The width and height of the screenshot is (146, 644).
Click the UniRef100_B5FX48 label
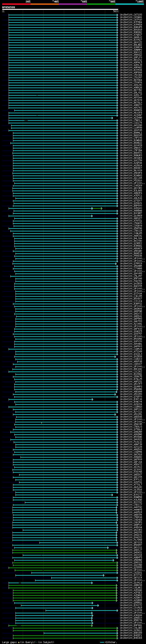coord(131,278)
